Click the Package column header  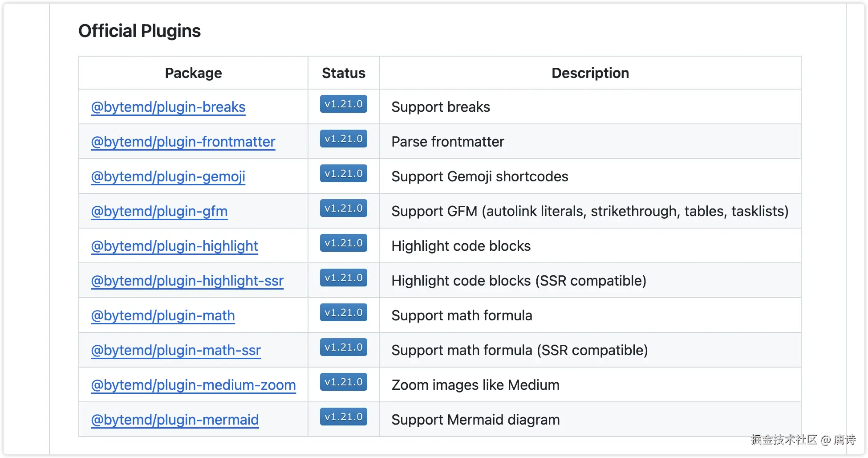coord(193,73)
